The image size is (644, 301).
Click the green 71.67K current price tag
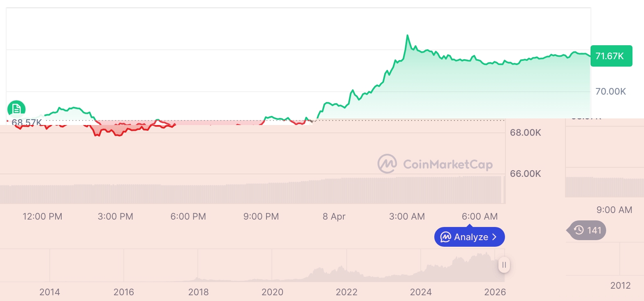(611, 56)
